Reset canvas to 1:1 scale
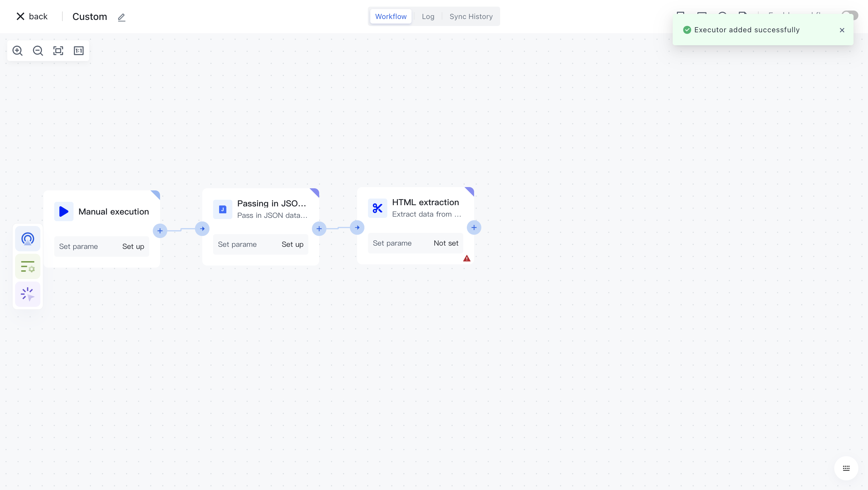The width and height of the screenshot is (868, 490). point(78,51)
